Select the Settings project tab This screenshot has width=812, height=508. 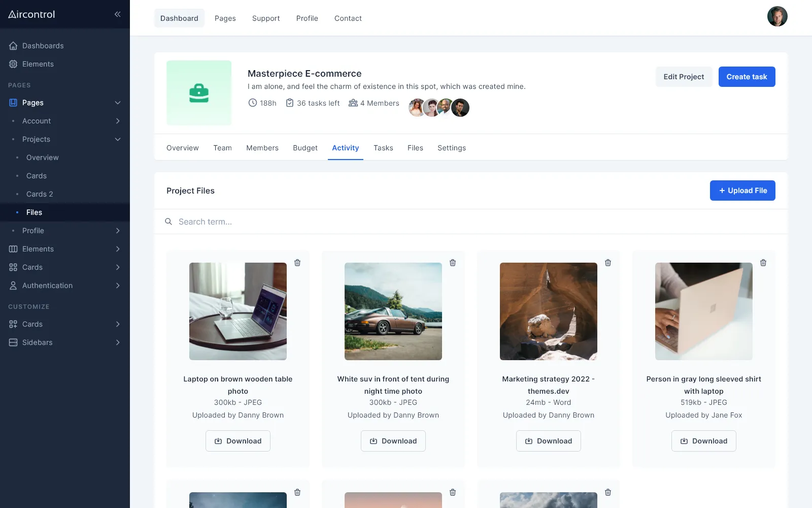(x=452, y=148)
